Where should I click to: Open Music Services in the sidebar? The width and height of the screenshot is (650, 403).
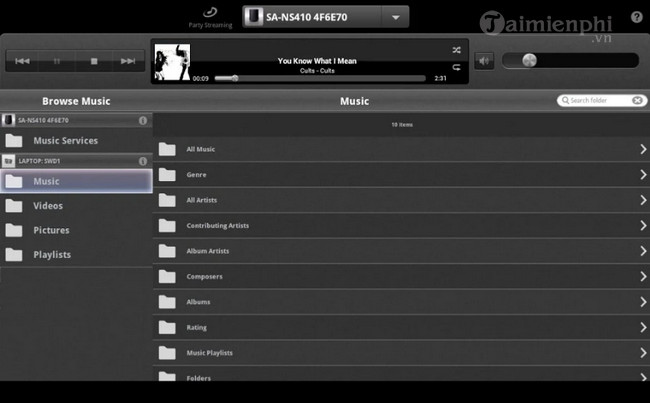point(66,141)
